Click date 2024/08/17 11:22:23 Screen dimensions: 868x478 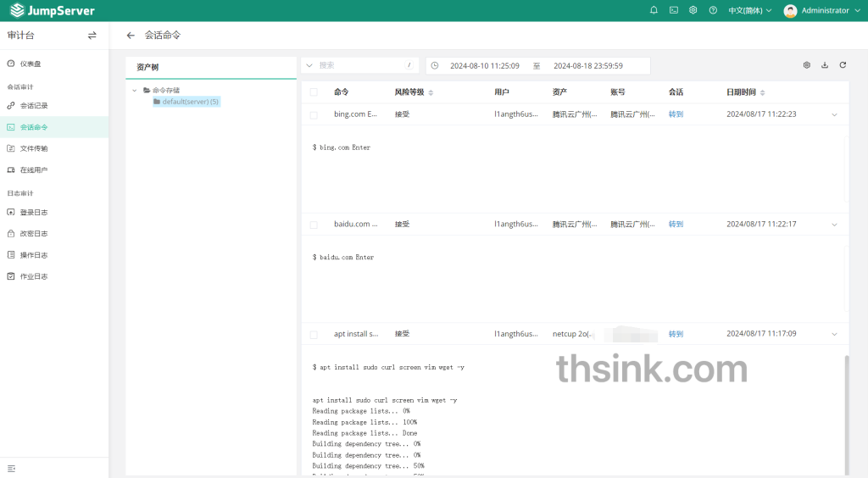(761, 114)
